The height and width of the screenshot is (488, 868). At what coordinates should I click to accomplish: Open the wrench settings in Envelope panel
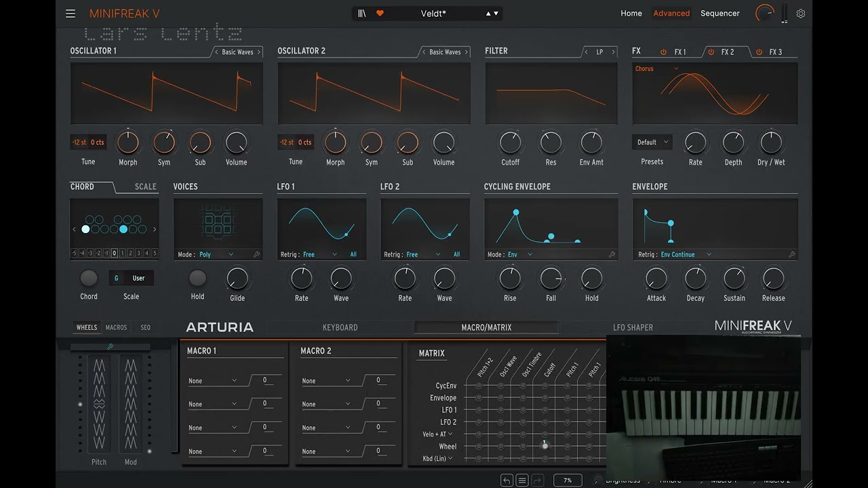point(791,255)
